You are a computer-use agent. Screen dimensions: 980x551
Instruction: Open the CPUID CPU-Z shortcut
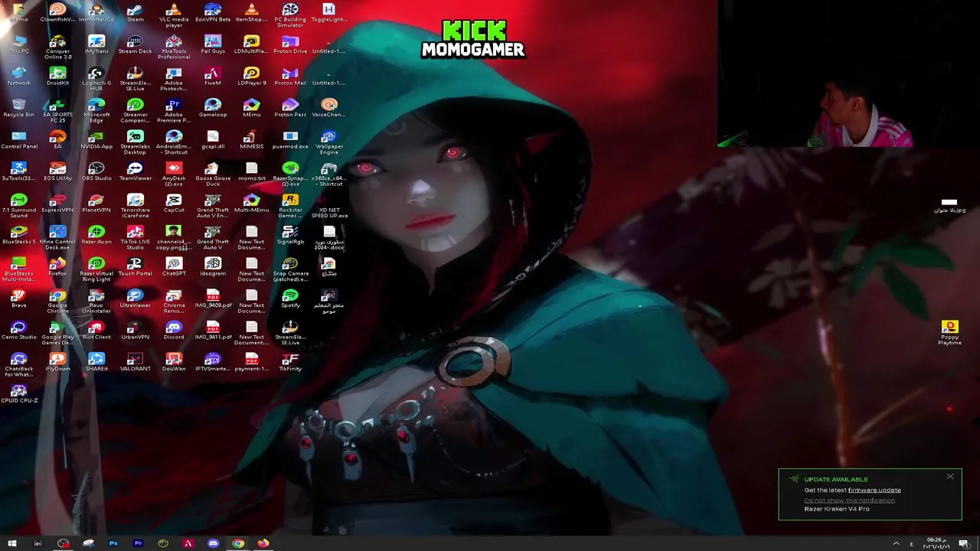pyautogui.click(x=19, y=394)
